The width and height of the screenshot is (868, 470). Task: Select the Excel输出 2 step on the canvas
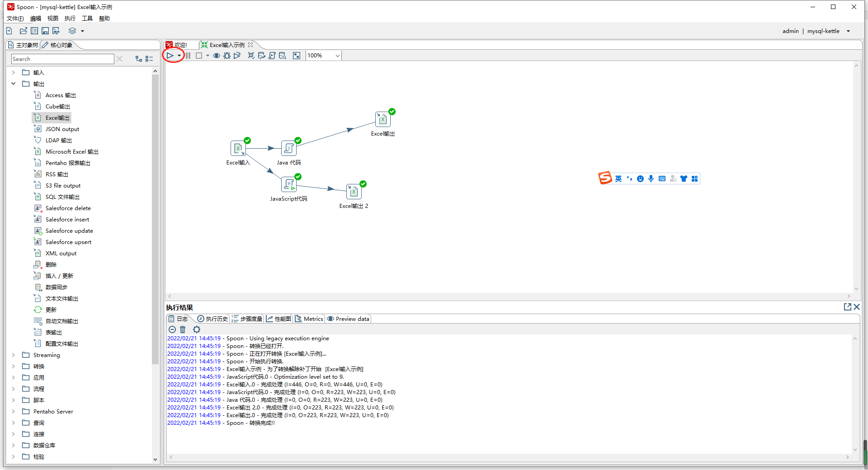click(354, 192)
